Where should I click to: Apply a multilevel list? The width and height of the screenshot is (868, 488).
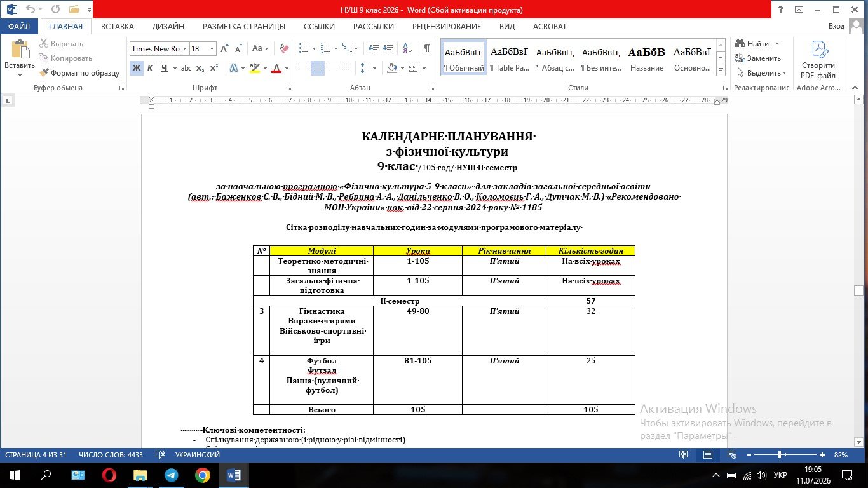coord(346,48)
